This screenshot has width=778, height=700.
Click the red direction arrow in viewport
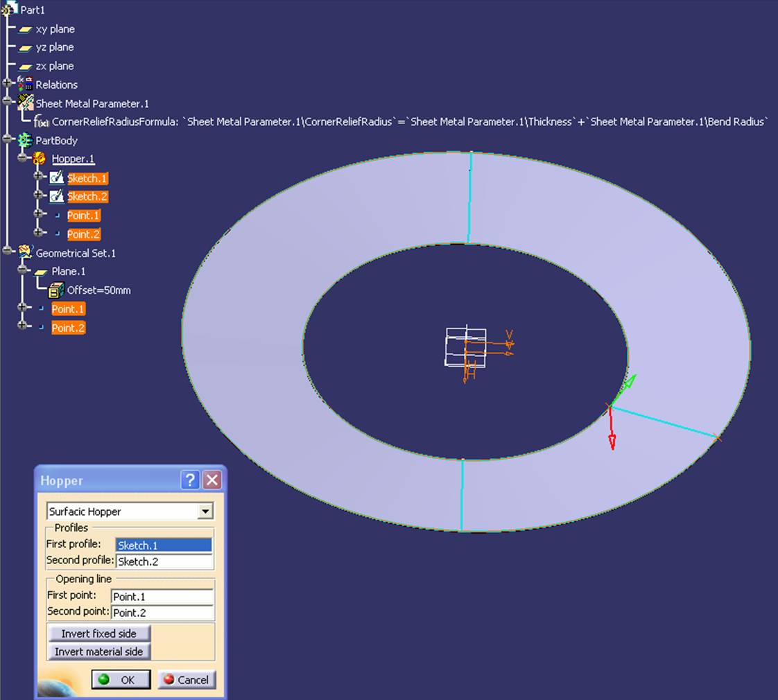click(612, 430)
